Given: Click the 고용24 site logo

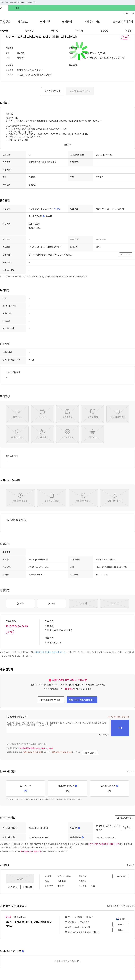Looking at the screenshot, I should [x=5, y=22].
